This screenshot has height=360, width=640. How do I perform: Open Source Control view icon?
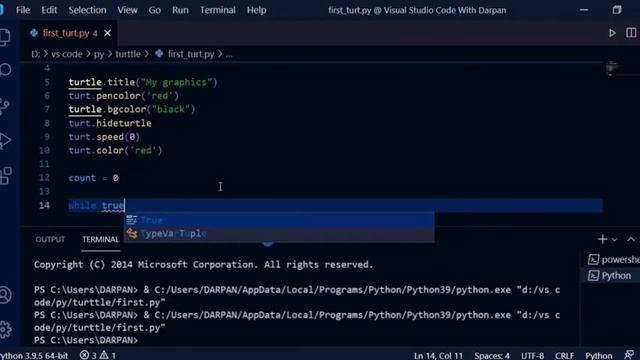click(x=5, y=106)
